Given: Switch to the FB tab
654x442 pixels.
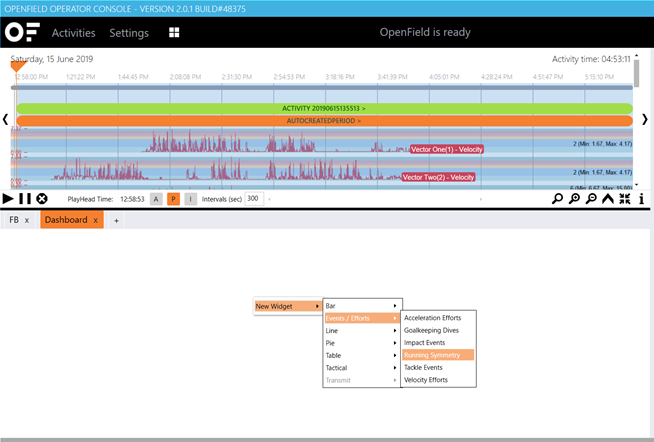Looking at the screenshot, I should click(x=14, y=220).
